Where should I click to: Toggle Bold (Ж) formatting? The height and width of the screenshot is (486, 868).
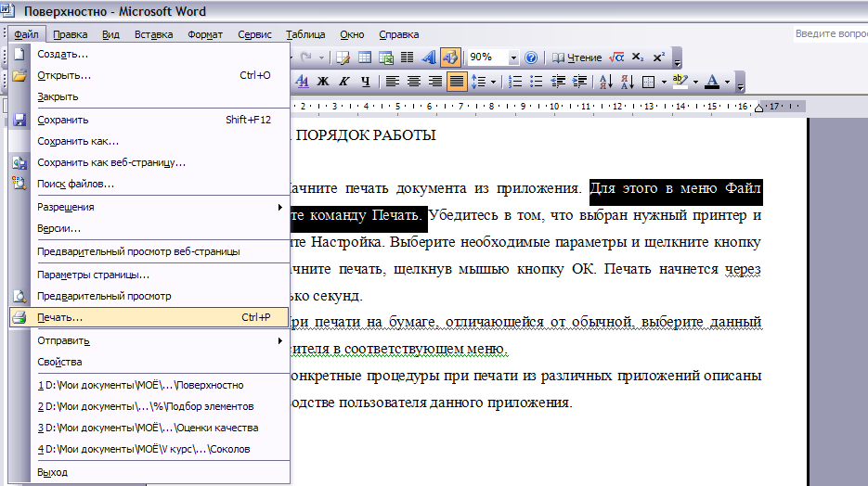[323, 82]
